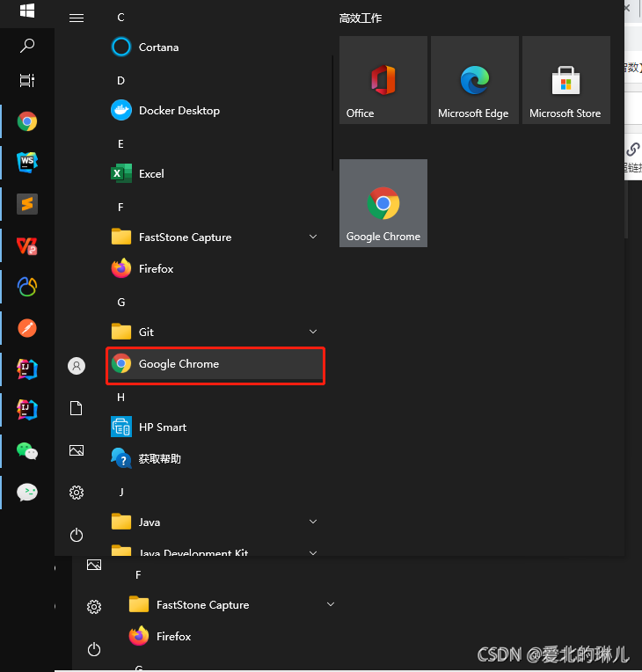642x672 pixels.
Task: Open HP Smart from the app list
Action: click(216, 427)
